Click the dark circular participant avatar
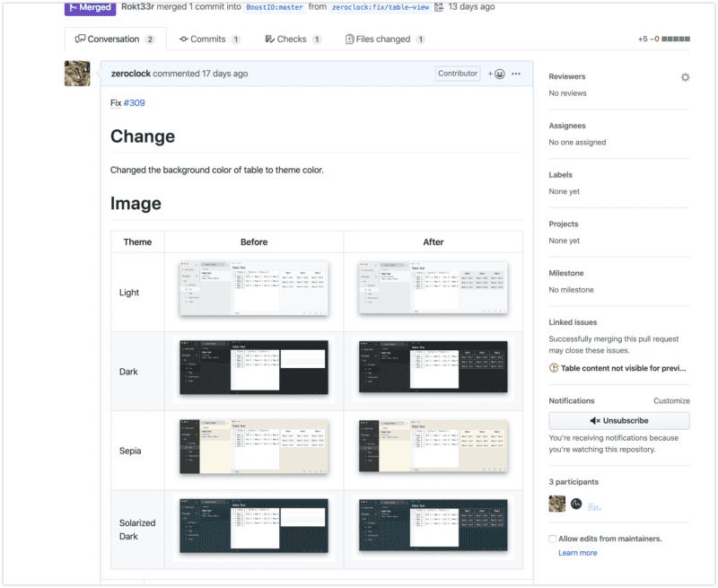This screenshot has width=718, height=588. click(577, 504)
